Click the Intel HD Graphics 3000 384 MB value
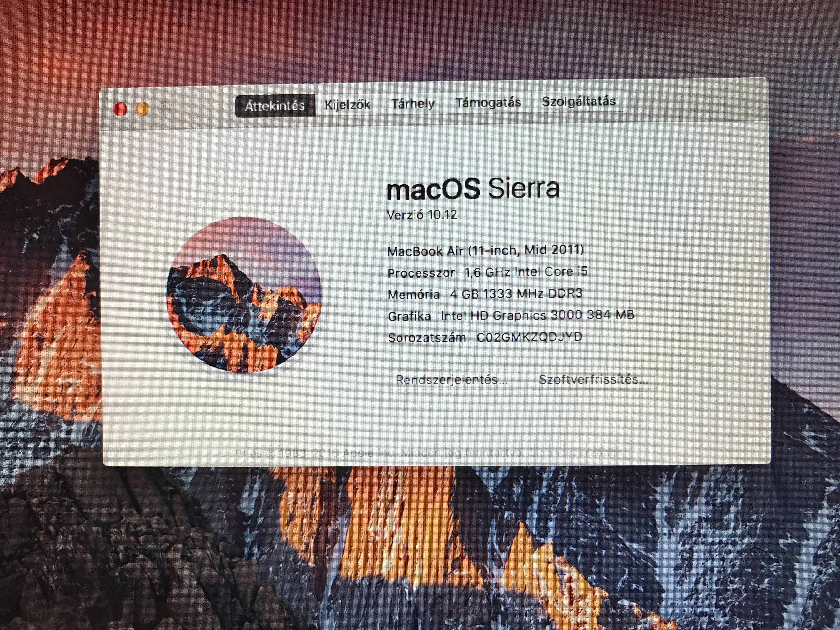Screen dimensions: 840x630 point(537,315)
